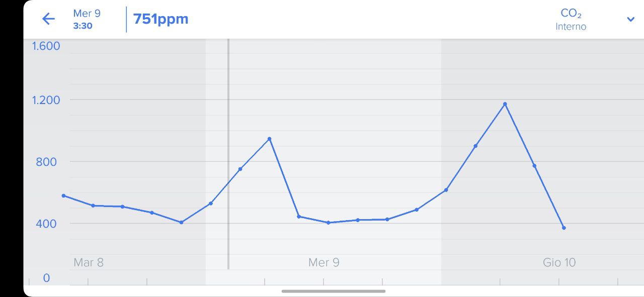
Task: Tap the Gio 10 day label
Action: 559,262
